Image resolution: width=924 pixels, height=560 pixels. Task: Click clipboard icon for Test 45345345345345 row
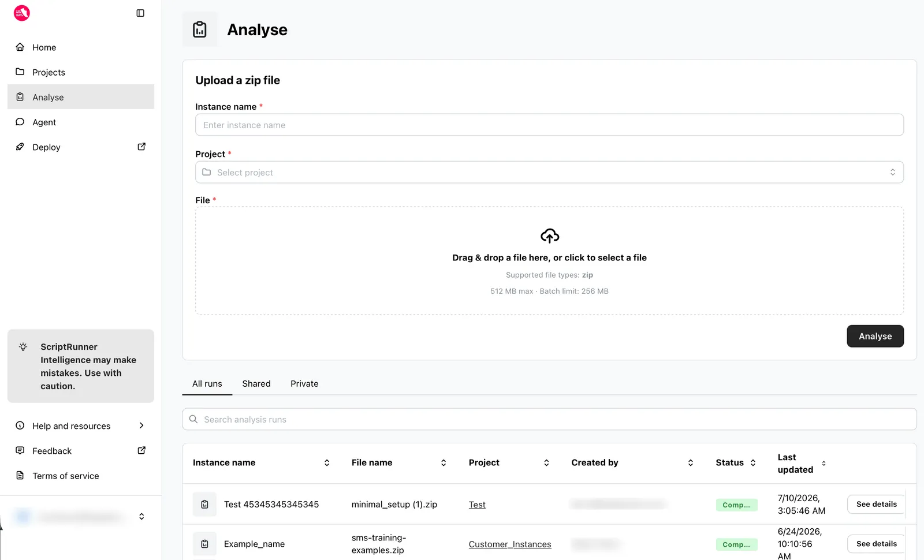(204, 504)
